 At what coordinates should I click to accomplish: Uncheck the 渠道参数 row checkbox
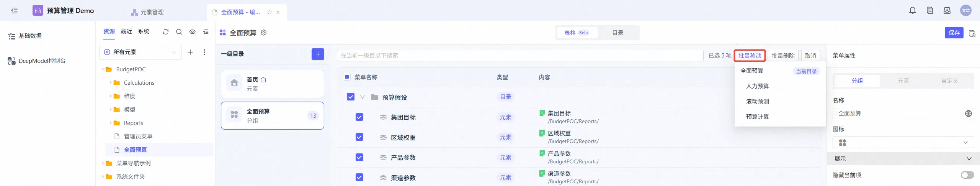point(359,177)
